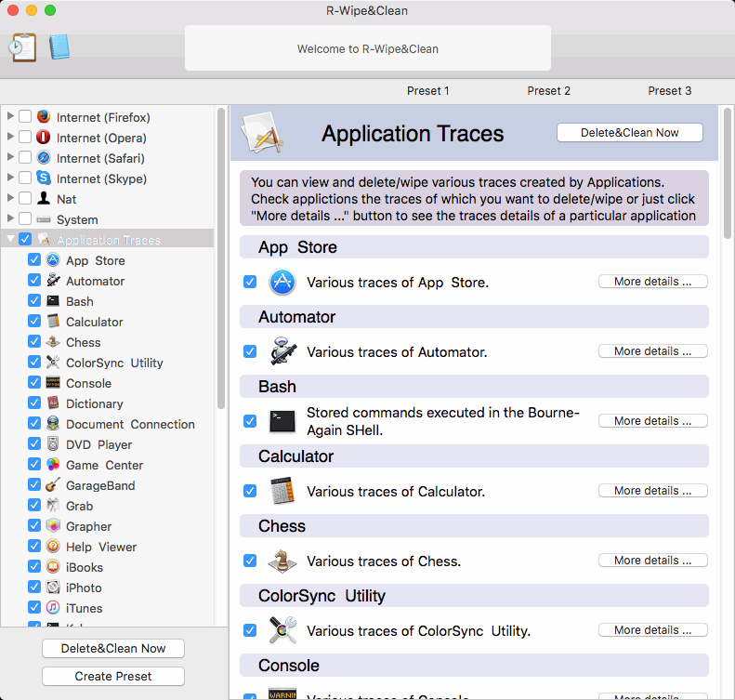Expand the Internet (Skype) tree node

click(10, 178)
